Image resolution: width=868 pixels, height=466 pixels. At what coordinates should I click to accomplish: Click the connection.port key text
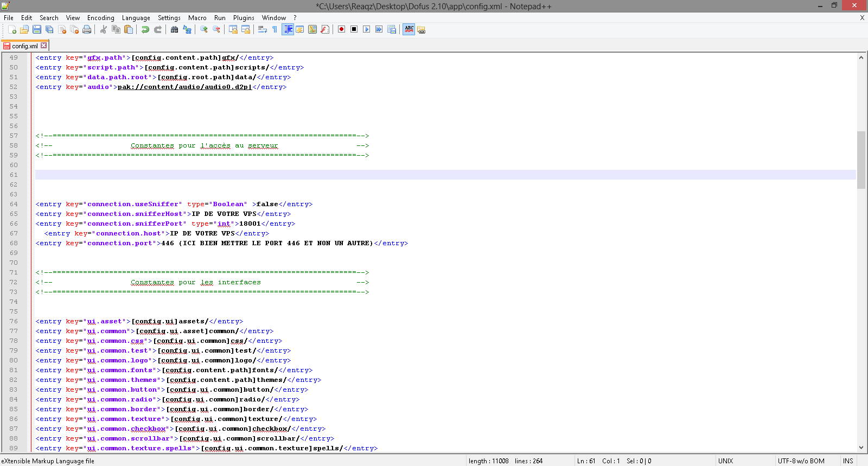[x=120, y=243]
